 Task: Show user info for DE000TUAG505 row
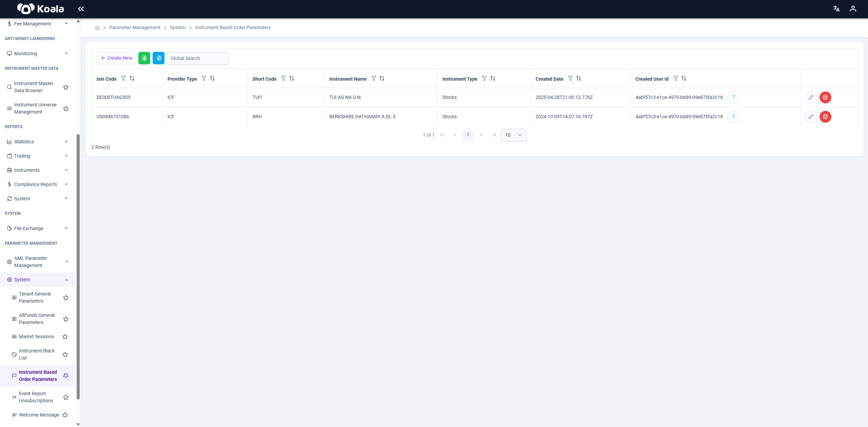tap(733, 98)
